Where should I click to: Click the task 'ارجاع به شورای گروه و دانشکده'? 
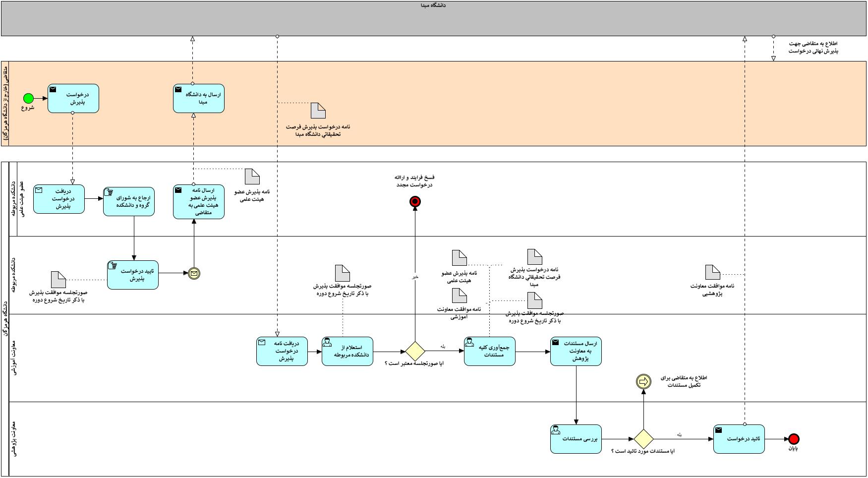129,201
